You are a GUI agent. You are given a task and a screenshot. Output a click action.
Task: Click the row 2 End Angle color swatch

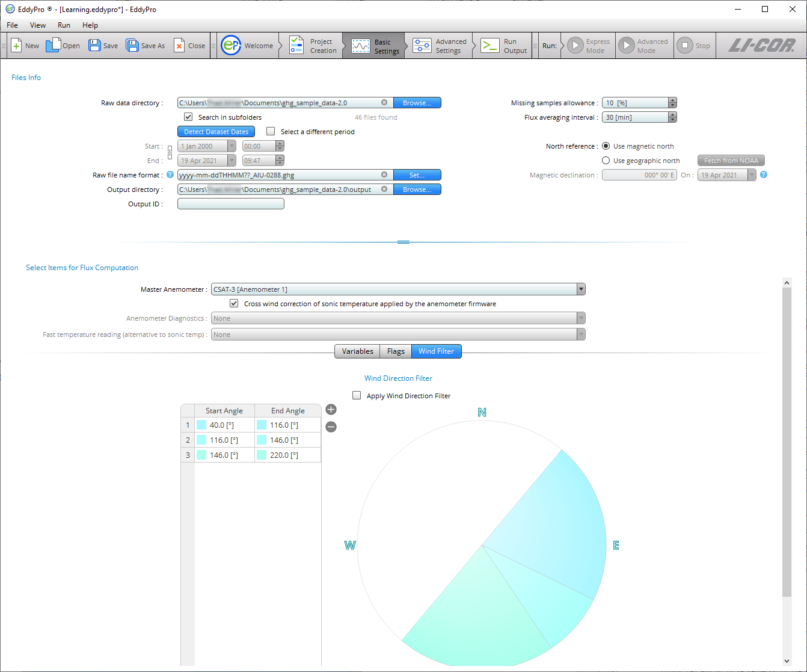[262, 440]
